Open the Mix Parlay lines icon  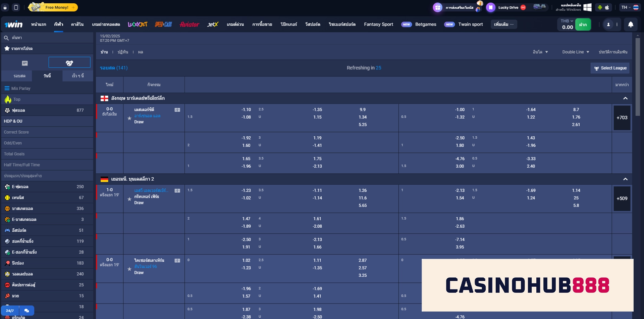point(7,88)
